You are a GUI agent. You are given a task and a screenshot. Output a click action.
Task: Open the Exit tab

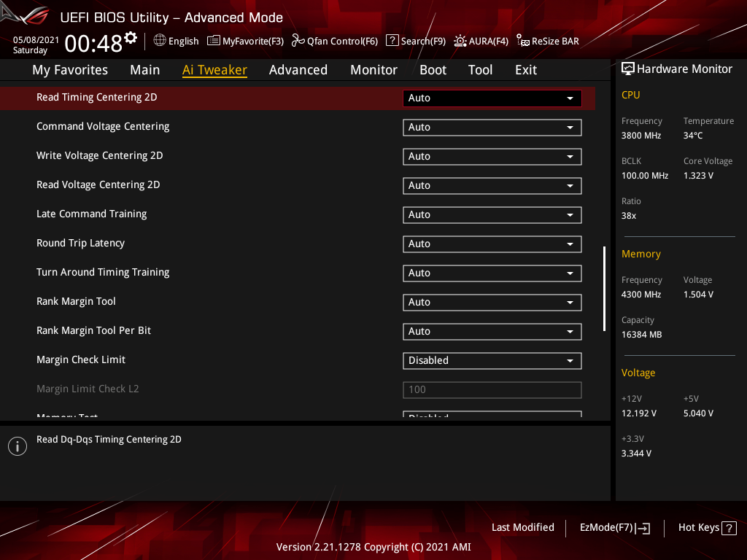pos(526,70)
